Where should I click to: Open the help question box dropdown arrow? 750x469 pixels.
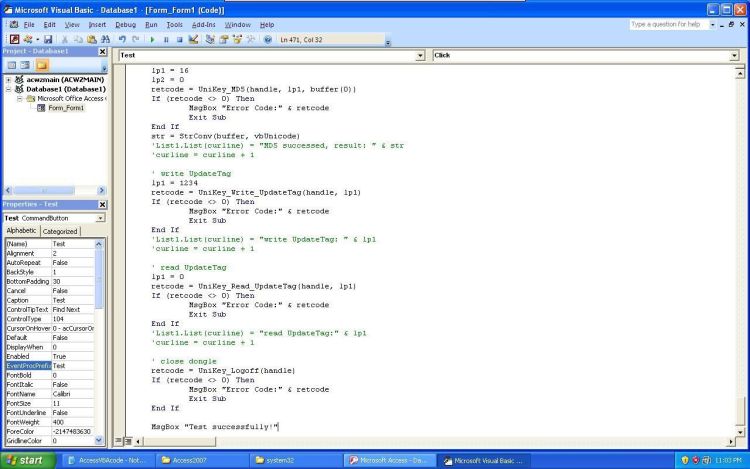pyautogui.click(x=712, y=24)
